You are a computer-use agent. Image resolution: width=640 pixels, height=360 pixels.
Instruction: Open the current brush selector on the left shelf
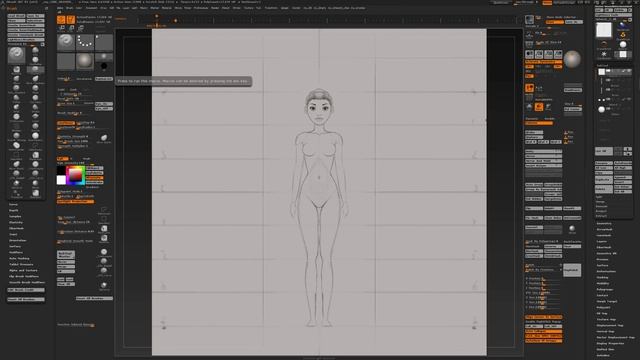coord(66,42)
